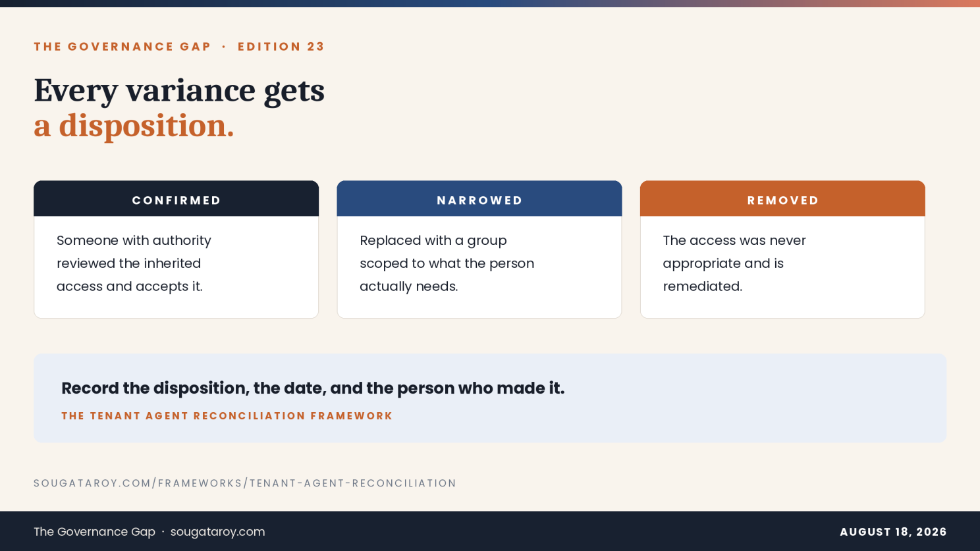Click the Record the disposition callout text

coord(313,388)
